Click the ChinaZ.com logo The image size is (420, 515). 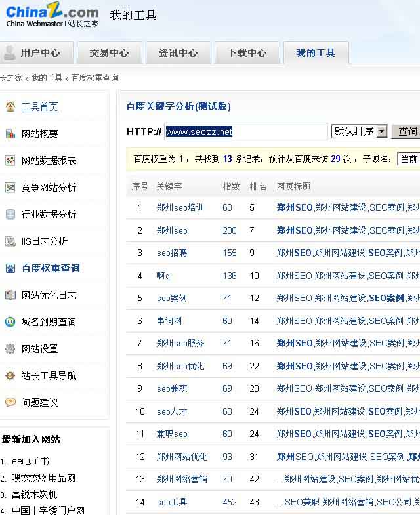coord(52,15)
